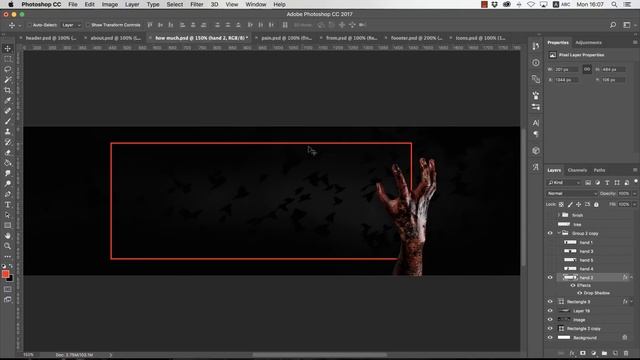Select the Clone Stamp tool
The height and width of the screenshot is (360, 640).
pyautogui.click(x=8, y=132)
